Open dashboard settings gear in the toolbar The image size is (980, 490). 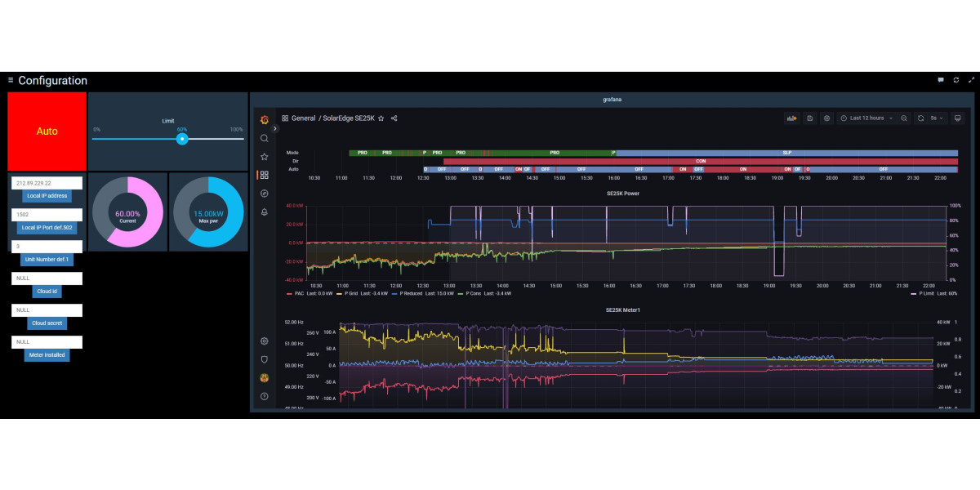[x=826, y=118]
